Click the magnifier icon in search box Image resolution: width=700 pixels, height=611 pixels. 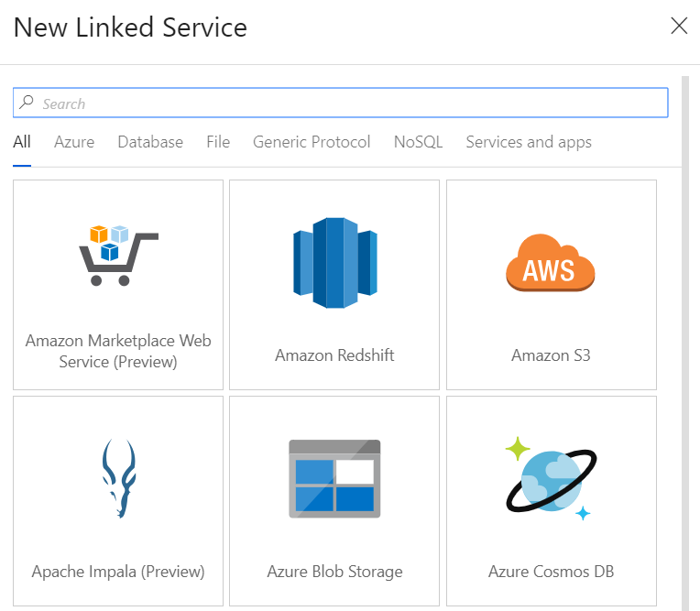[x=27, y=104]
